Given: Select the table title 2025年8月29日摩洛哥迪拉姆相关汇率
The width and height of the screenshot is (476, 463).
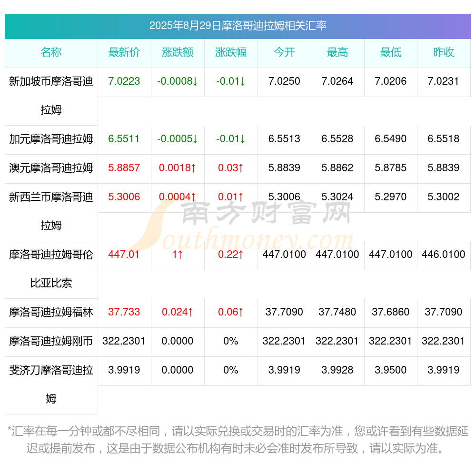Looking at the screenshot, I should [x=238, y=26].
